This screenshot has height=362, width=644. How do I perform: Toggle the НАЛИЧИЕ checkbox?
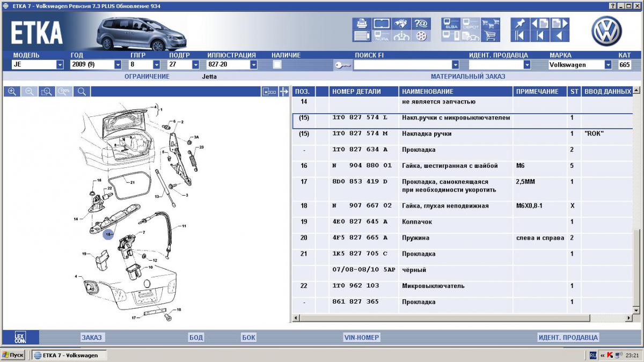click(277, 64)
